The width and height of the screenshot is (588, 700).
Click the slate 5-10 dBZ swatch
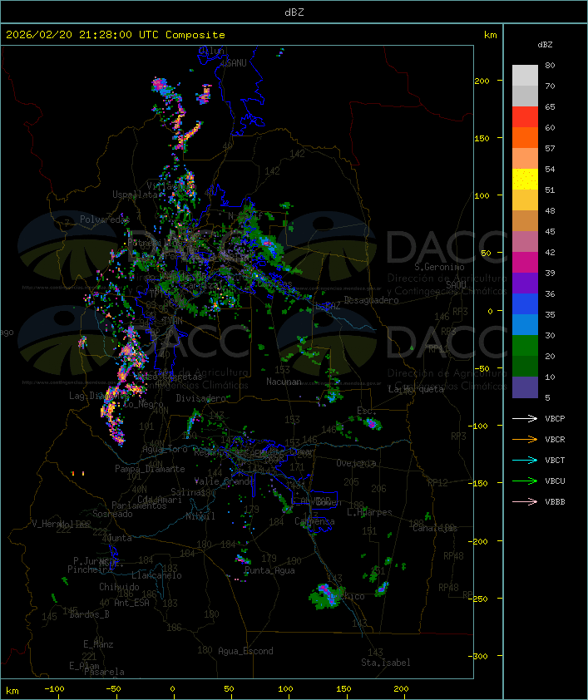click(x=525, y=387)
